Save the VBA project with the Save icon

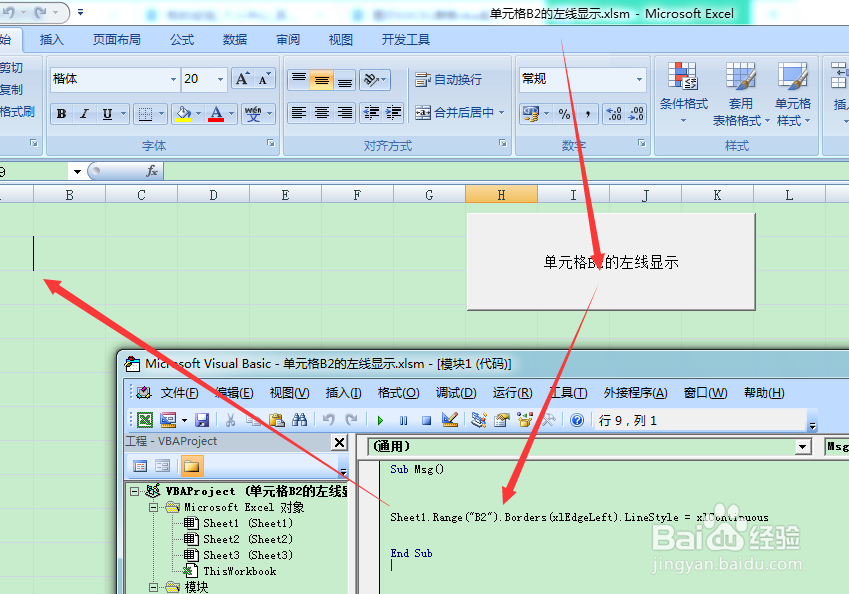(x=201, y=419)
